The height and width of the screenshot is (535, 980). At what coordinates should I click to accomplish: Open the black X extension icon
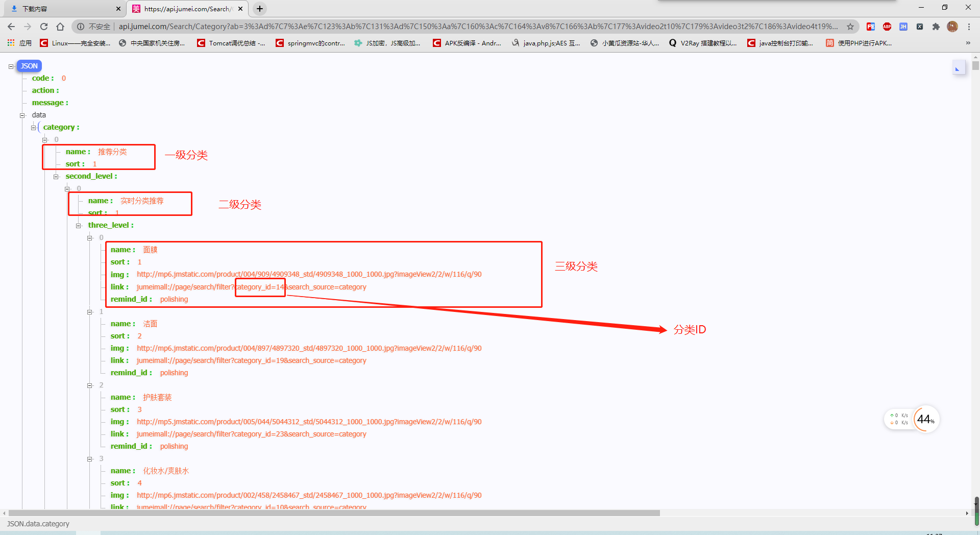coord(920,27)
